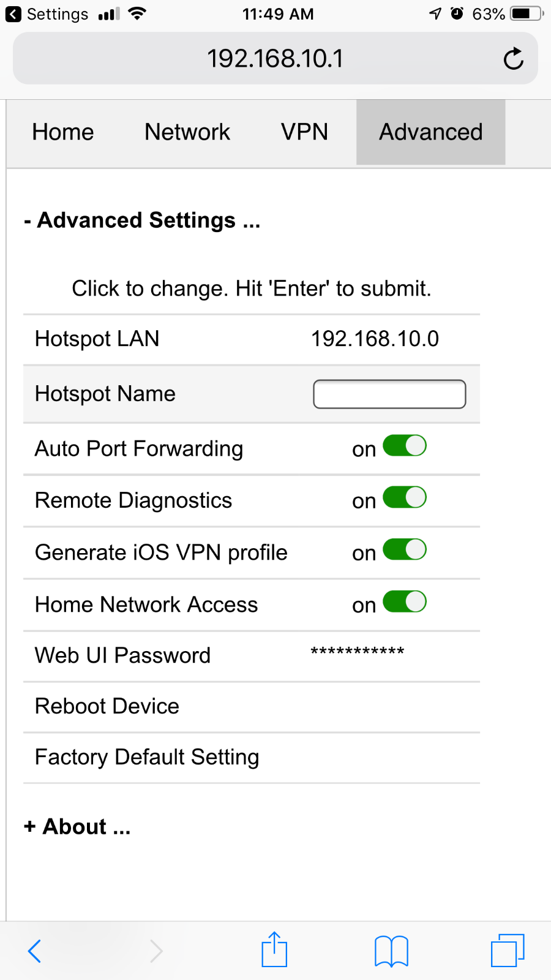Switch off Home Network Access

[x=405, y=601]
